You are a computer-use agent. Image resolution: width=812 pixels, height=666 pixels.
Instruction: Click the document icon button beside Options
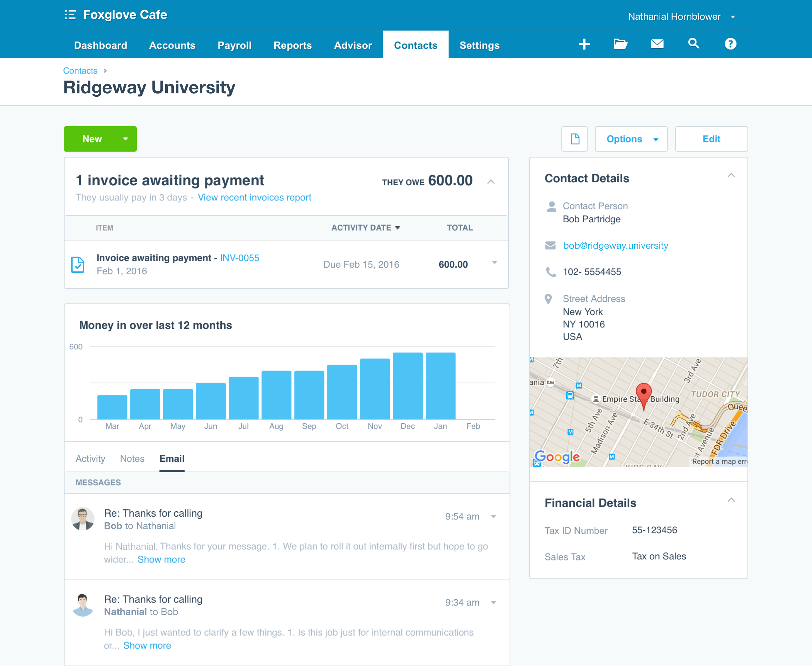(x=574, y=139)
